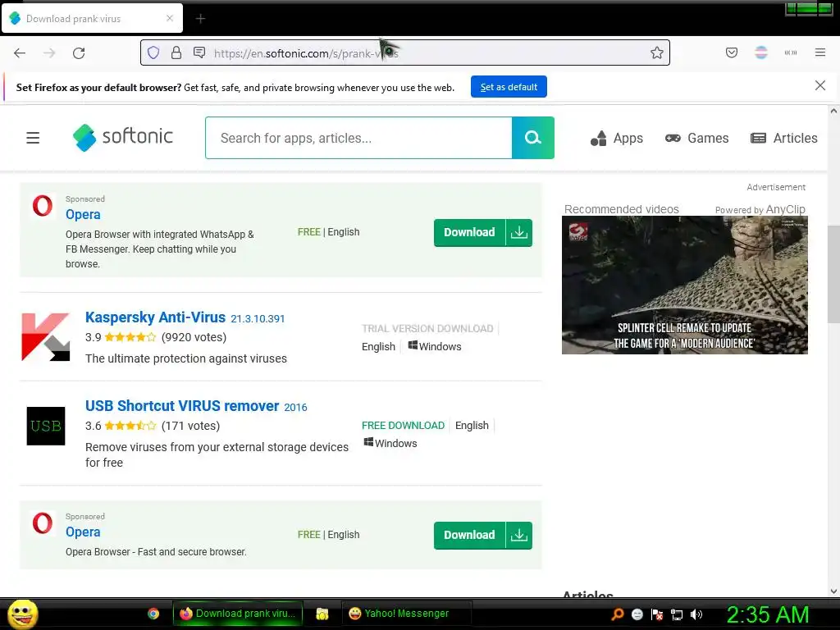Click TRIAL VERSION DOWNLOAD for Kaspersky
The image size is (840, 630).
pyautogui.click(x=427, y=328)
